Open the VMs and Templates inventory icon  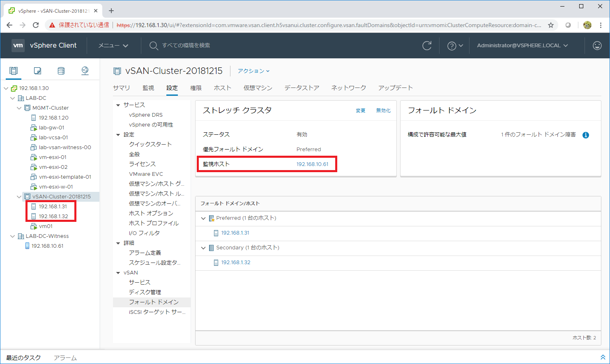pos(37,71)
